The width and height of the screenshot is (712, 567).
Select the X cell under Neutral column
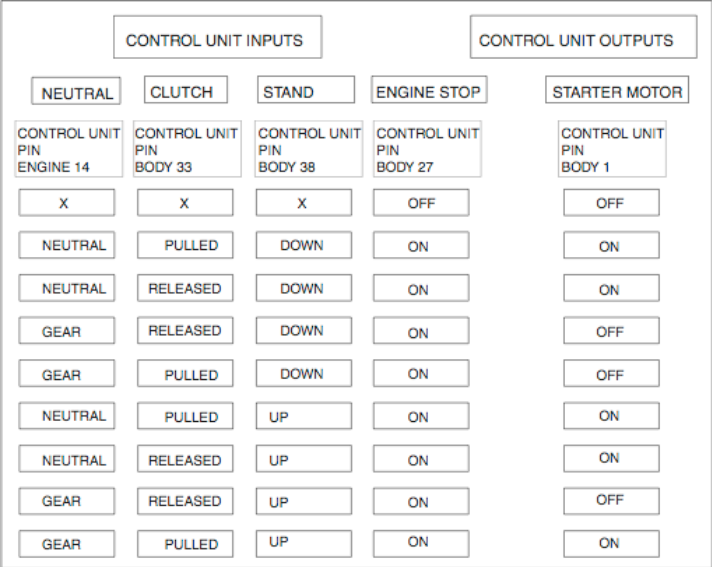(66, 203)
